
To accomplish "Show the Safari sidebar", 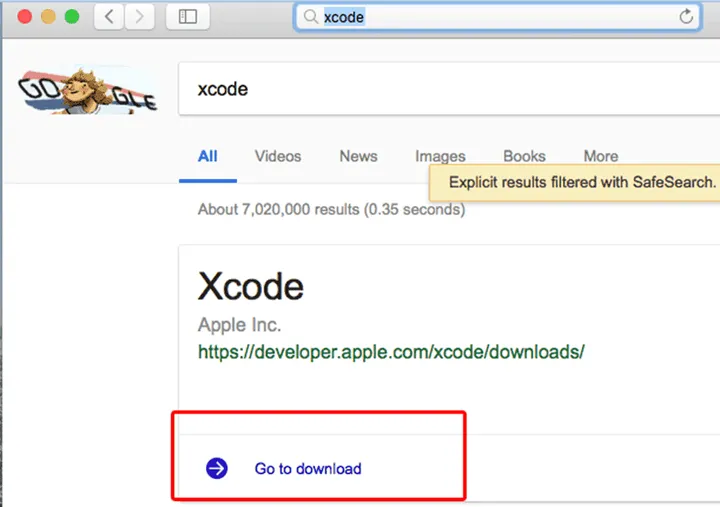I will [187, 17].
